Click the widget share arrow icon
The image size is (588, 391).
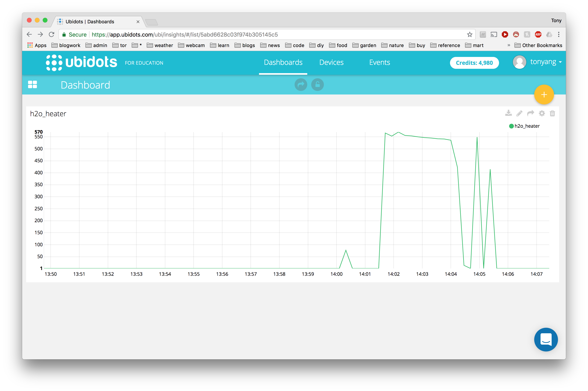point(530,113)
